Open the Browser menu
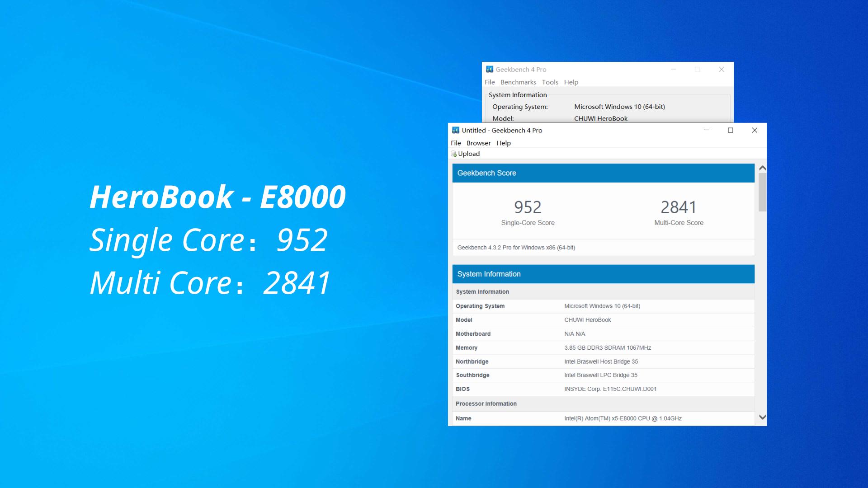The width and height of the screenshot is (868, 488). [478, 143]
